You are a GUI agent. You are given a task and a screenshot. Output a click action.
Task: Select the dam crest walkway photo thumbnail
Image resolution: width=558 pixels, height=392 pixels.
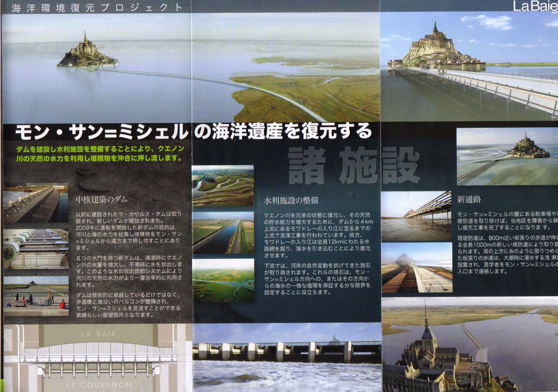[36, 203]
